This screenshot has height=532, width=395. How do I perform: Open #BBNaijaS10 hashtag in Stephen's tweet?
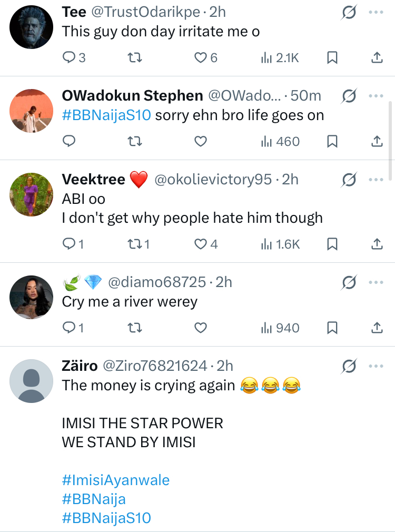click(106, 115)
